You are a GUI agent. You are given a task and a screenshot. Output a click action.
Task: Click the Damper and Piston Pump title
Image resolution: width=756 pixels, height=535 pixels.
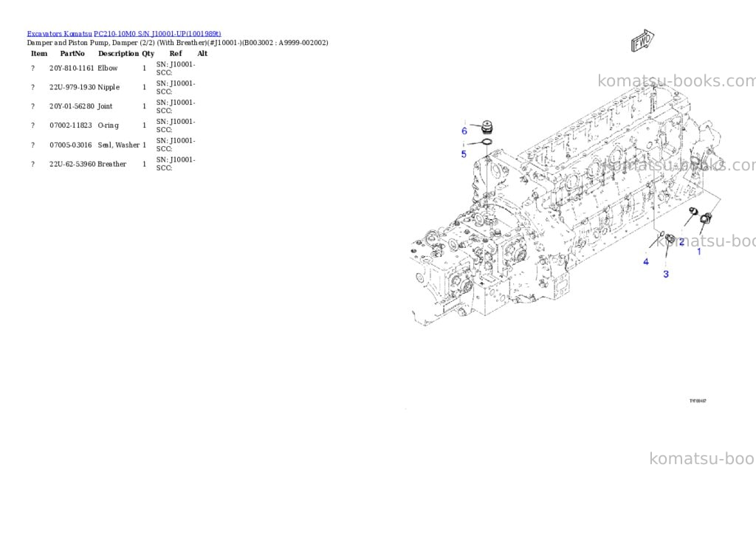click(x=177, y=43)
